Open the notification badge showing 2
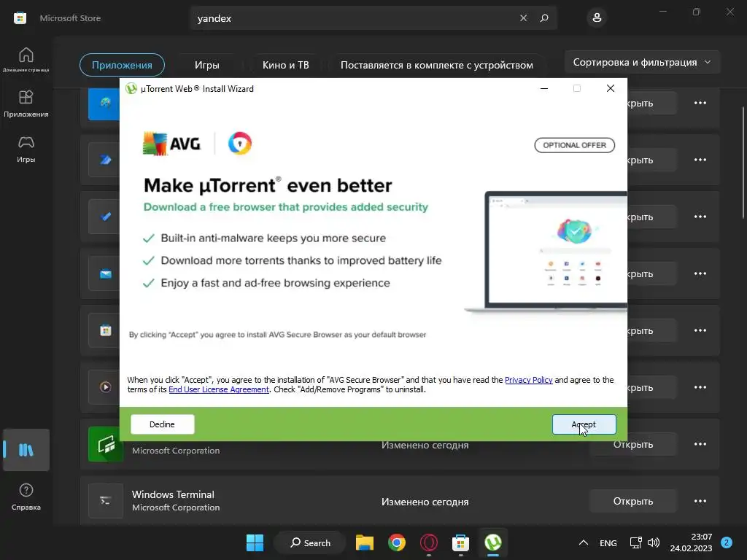The height and width of the screenshot is (560, 747). [726, 542]
